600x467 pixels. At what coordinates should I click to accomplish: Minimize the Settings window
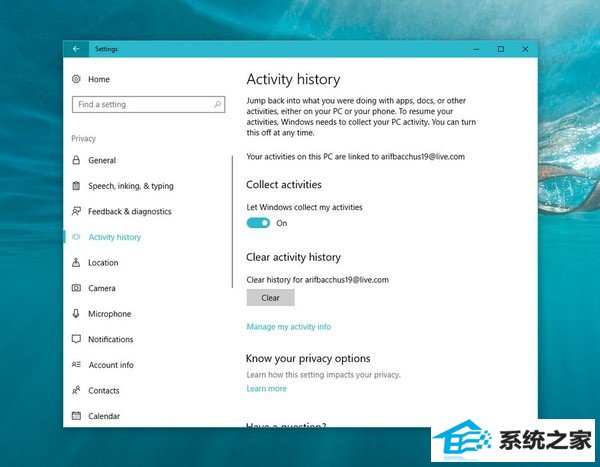(x=476, y=49)
